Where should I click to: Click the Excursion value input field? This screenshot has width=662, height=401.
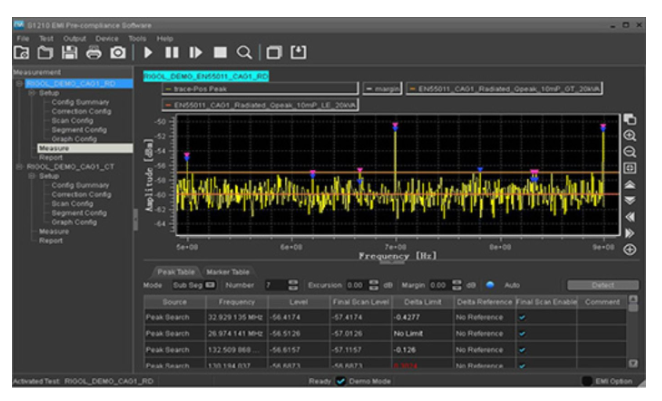[357, 285]
